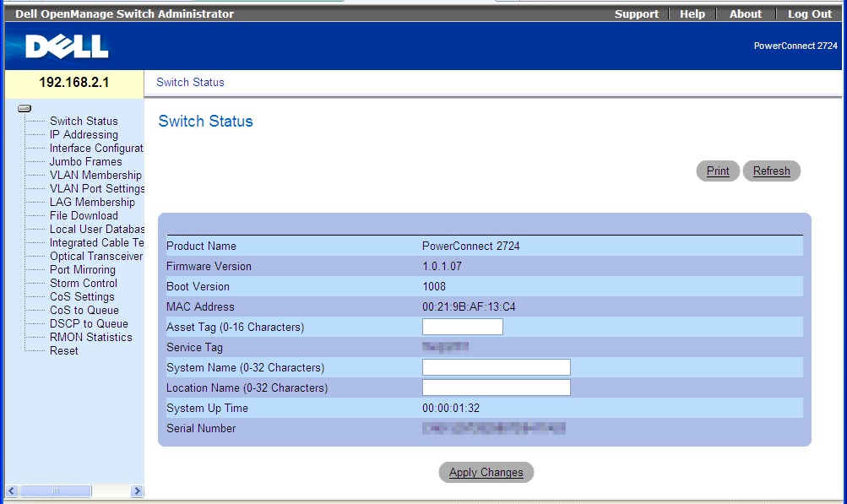Open LAG Membership in the tree

[92, 202]
